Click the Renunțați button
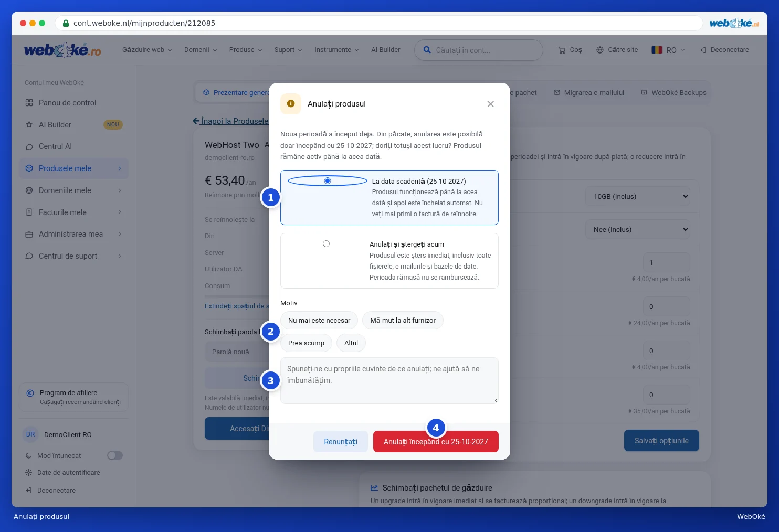 tap(341, 442)
